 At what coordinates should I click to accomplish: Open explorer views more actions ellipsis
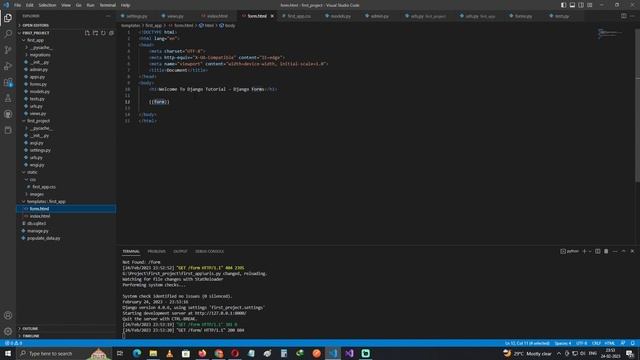(108, 16)
